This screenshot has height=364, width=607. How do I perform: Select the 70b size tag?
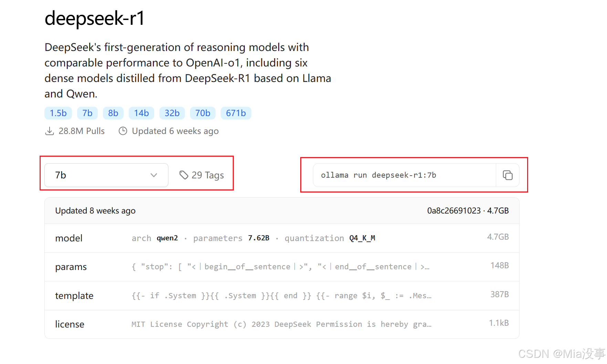click(202, 113)
